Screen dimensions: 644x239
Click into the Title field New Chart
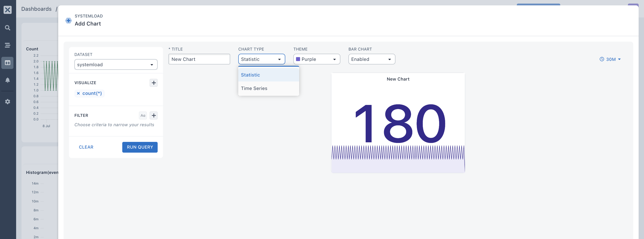tap(199, 59)
